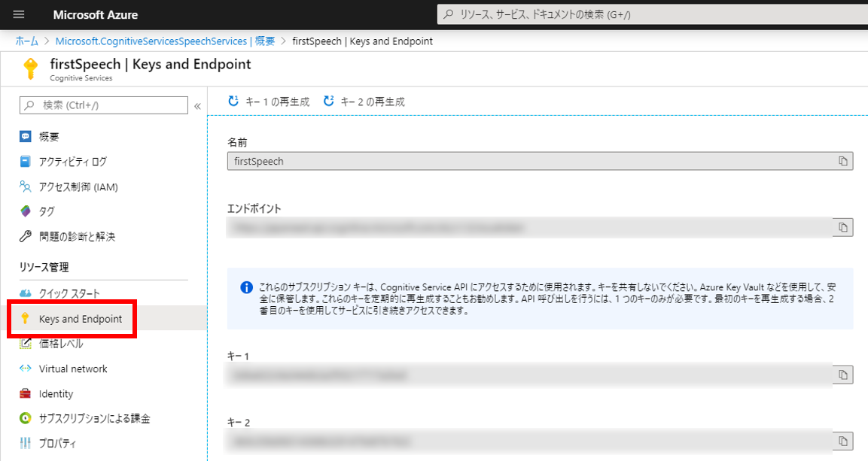Open Virtual network settings
This screenshot has width=868, height=461.
coord(73,368)
